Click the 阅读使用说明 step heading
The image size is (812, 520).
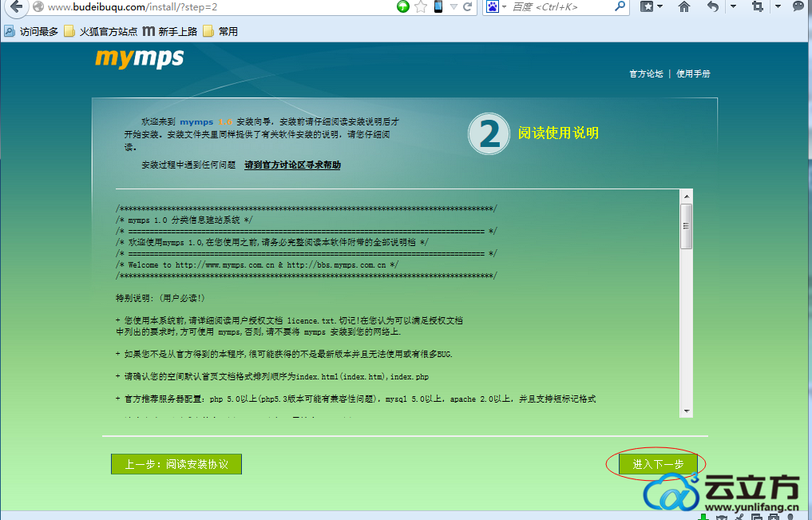(x=558, y=133)
